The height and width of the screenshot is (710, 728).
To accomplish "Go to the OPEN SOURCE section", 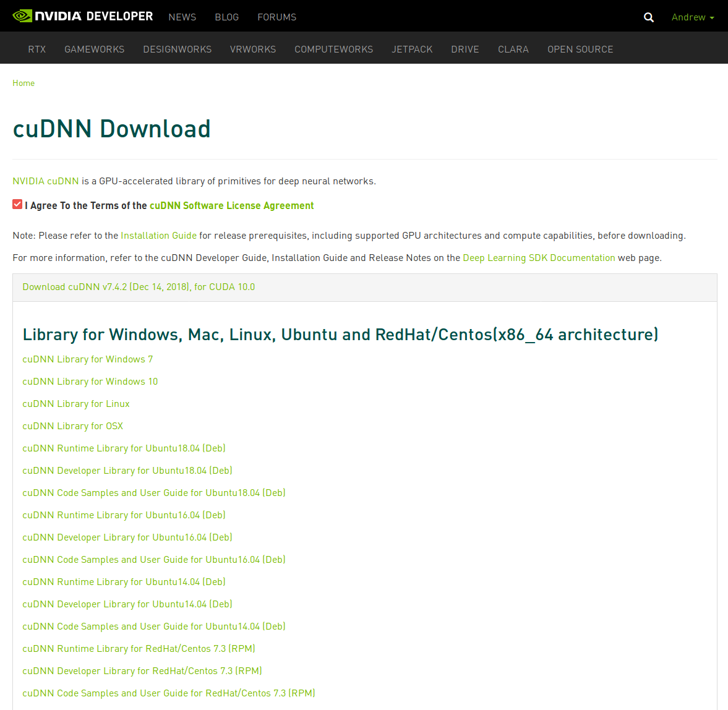I will point(580,49).
